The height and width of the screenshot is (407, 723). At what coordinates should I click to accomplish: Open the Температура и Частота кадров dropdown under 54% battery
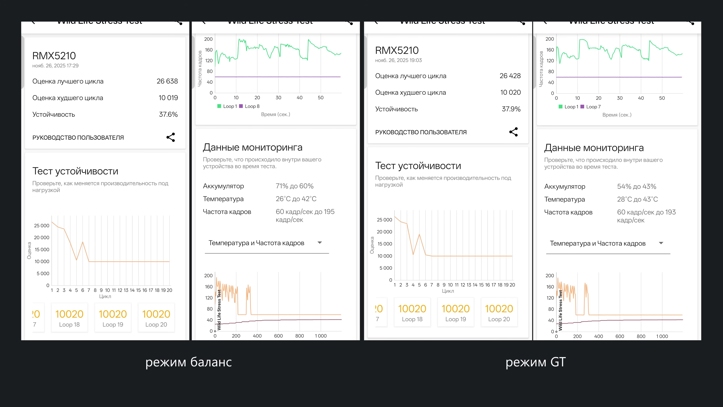coord(608,244)
